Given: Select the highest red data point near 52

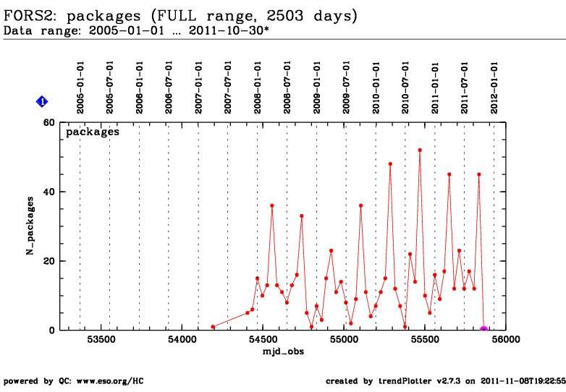Looking at the screenshot, I should (x=420, y=150).
